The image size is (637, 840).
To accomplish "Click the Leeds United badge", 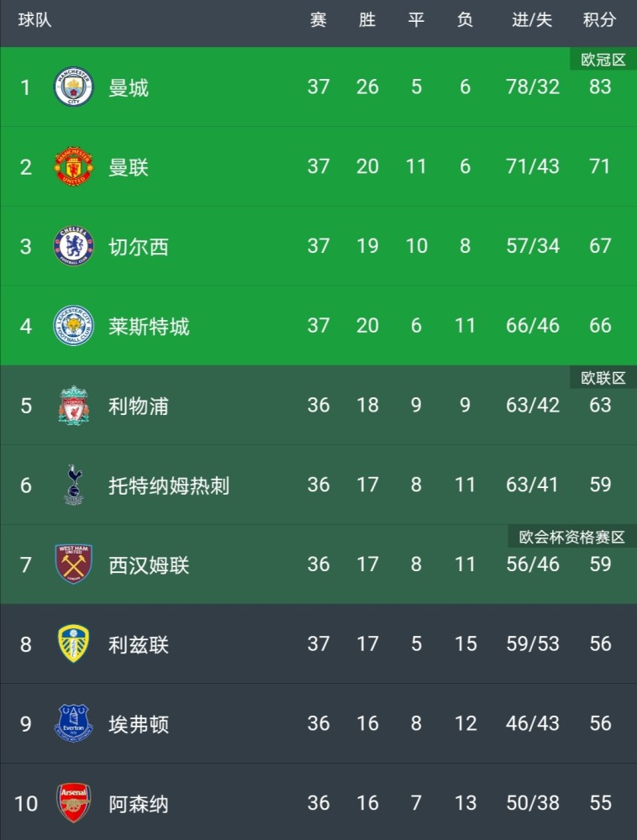I will point(73,644).
